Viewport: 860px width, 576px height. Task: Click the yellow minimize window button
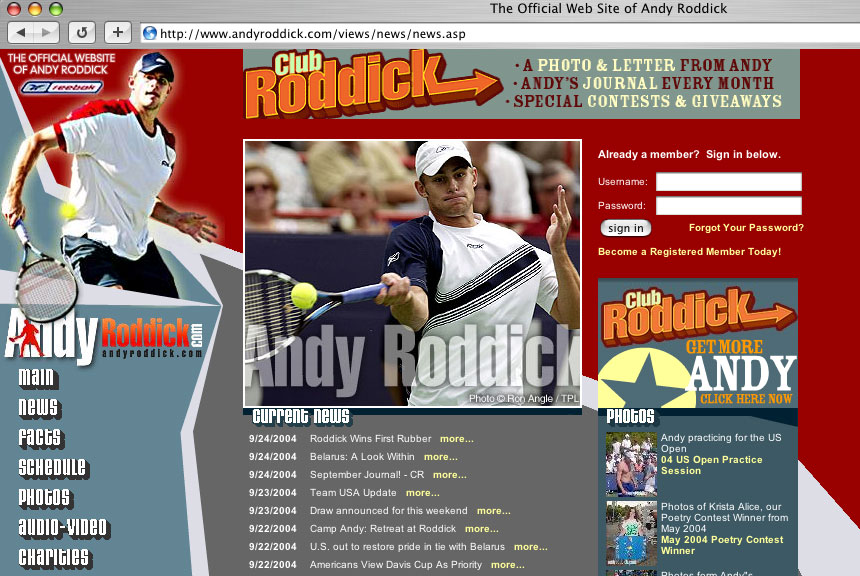[x=35, y=9]
